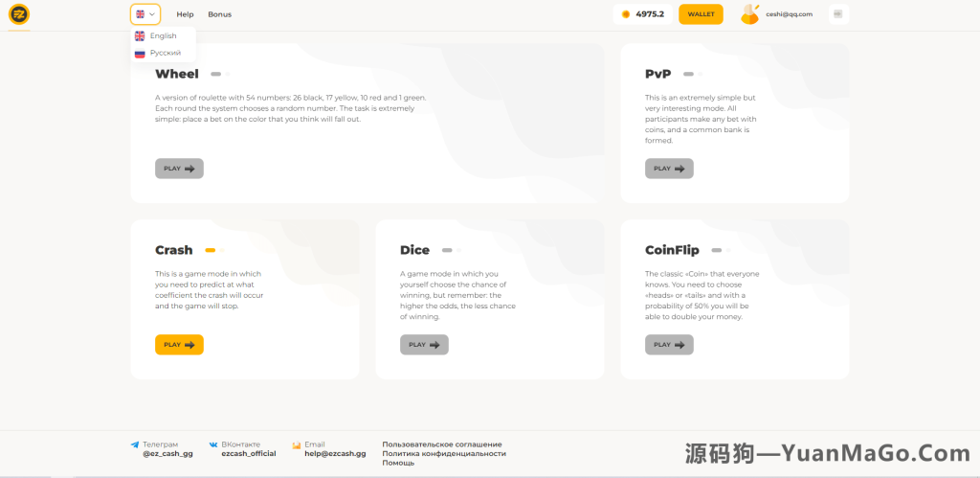Click the EZ Cash logo icon
This screenshot has height=478, width=980.
pyautogui.click(x=18, y=14)
